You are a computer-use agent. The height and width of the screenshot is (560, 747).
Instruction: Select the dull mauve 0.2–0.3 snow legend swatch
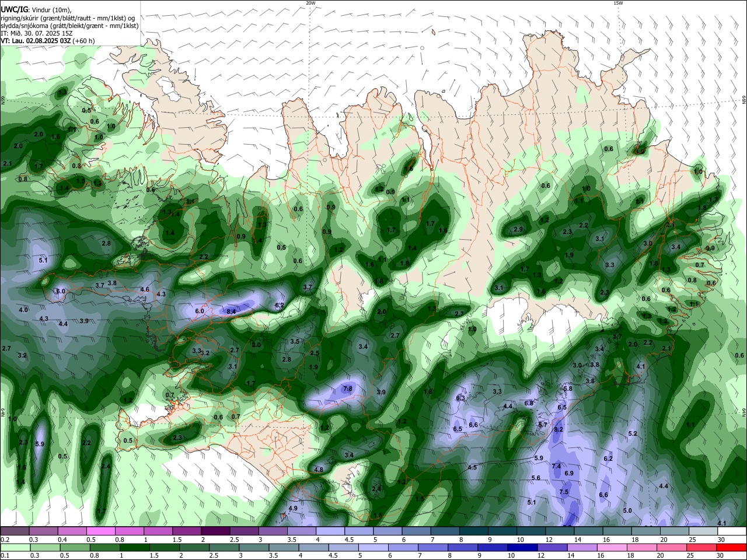pyautogui.click(x=15, y=531)
